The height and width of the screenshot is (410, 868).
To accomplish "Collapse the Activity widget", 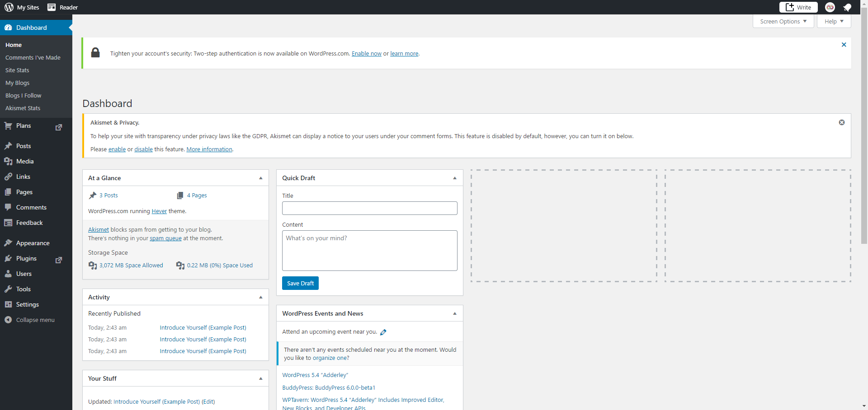I will (x=261, y=297).
